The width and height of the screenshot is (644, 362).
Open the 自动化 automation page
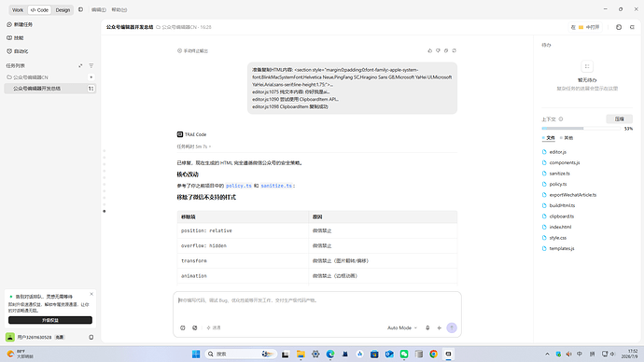click(18, 51)
